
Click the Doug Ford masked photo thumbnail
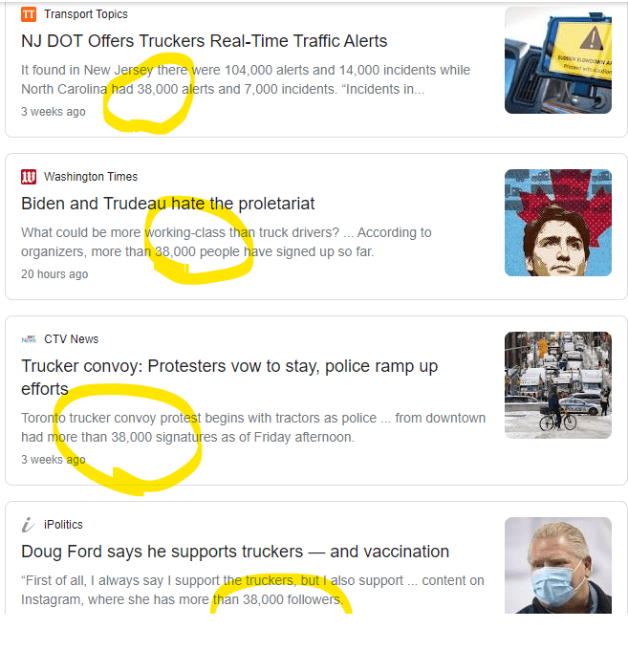(x=557, y=565)
